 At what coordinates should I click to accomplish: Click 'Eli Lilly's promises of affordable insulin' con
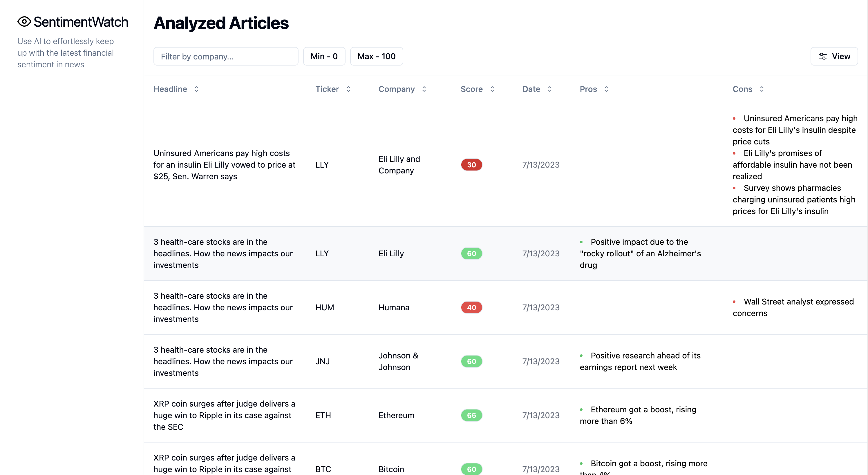click(x=792, y=165)
